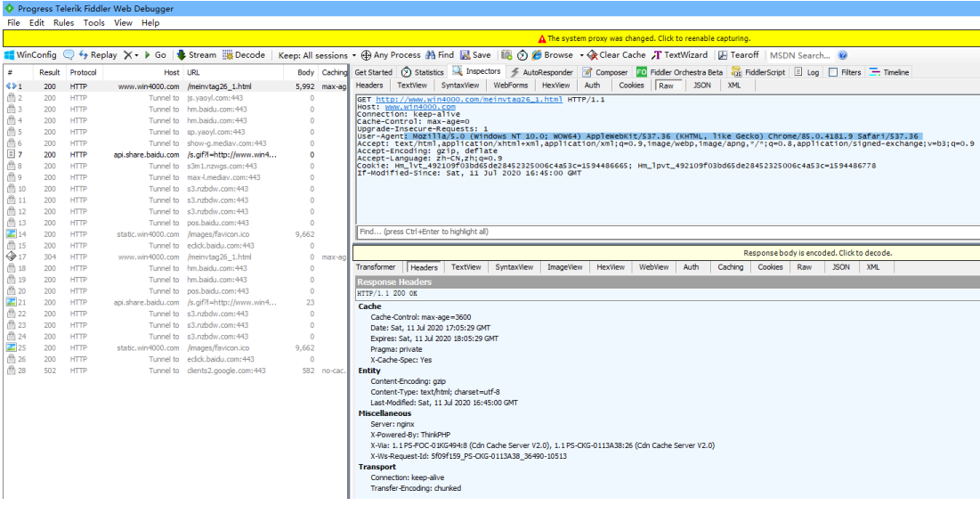
Task: Select session 7 api.share.baidu.com
Action: pos(175,154)
